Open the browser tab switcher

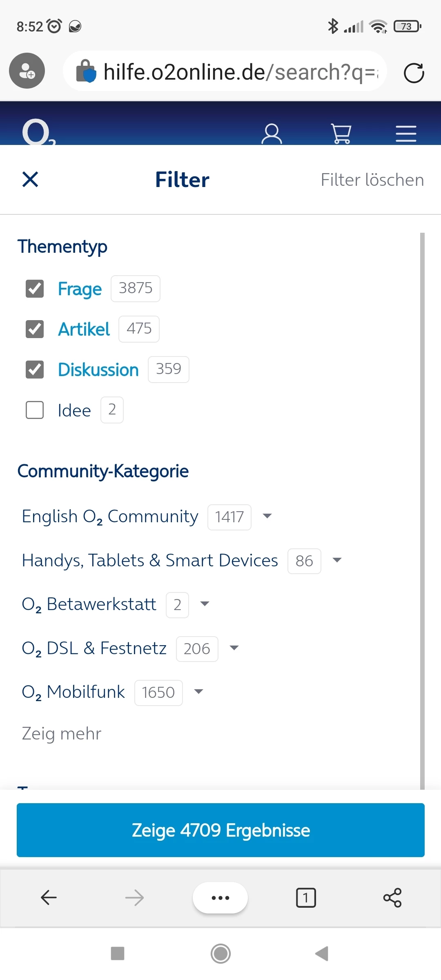(306, 898)
